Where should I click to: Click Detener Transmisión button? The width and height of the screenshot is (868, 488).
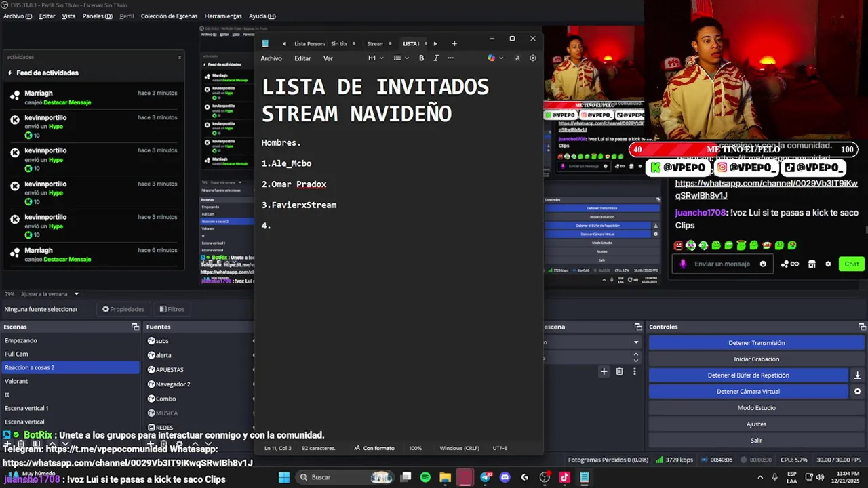coord(756,343)
